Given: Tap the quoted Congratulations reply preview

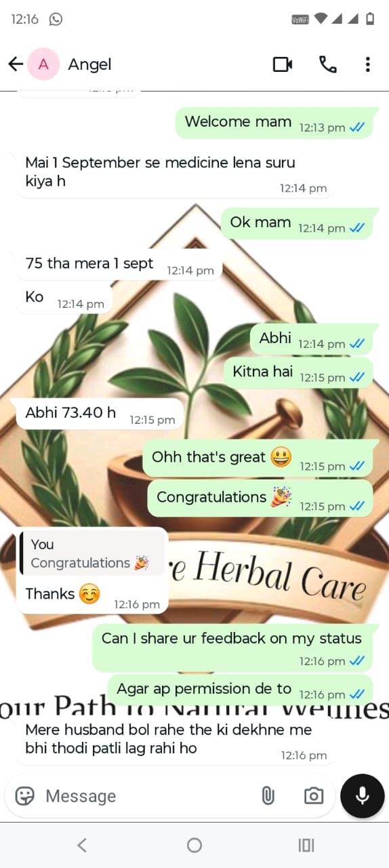Looking at the screenshot, I should (x=91, y=553).
